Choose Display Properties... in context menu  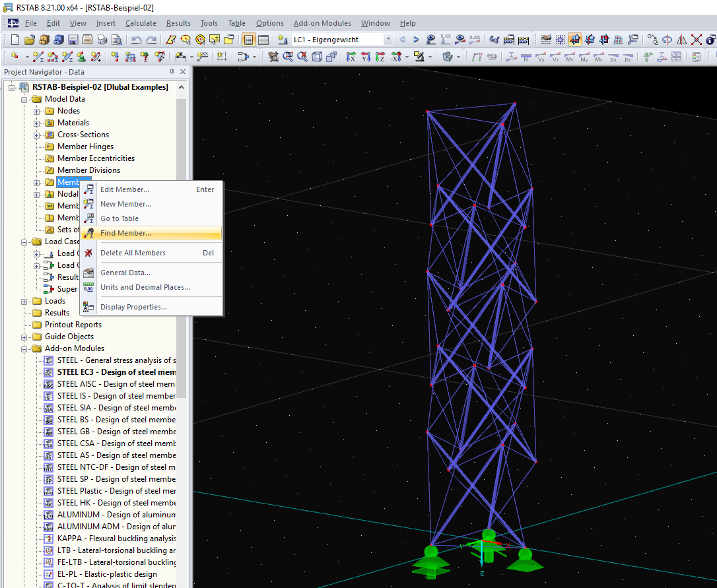133,307
